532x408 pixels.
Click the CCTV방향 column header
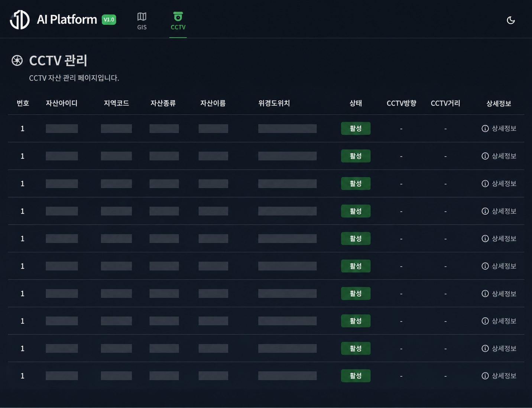coord(401,103)
